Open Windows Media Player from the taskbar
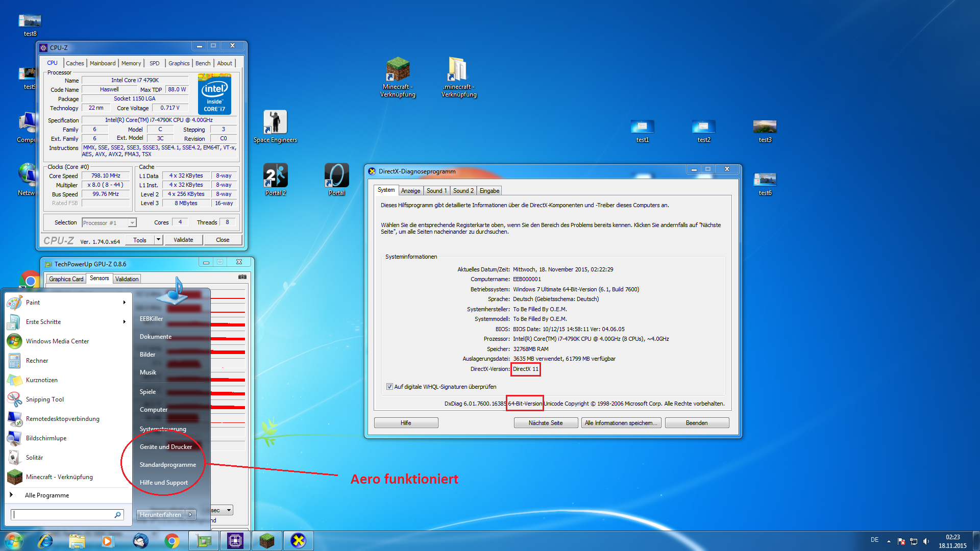980x551 pixels. click(x=108, y=541)
